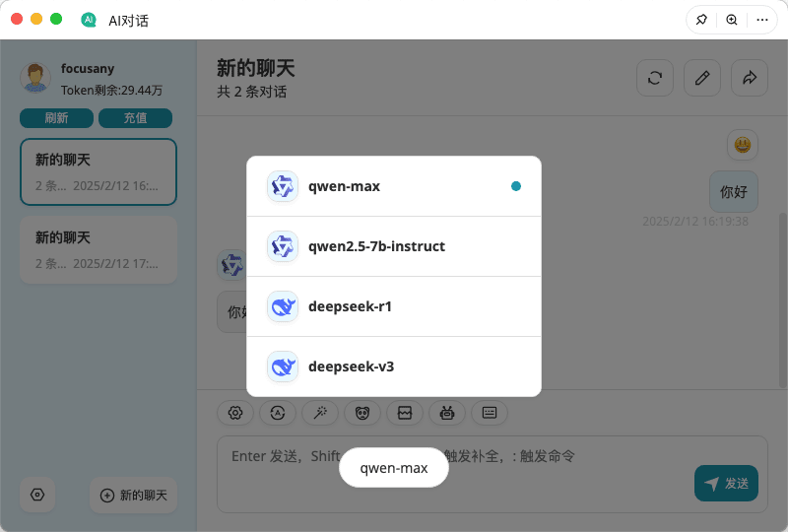Select the qwen-max model option

click(393, 186)
